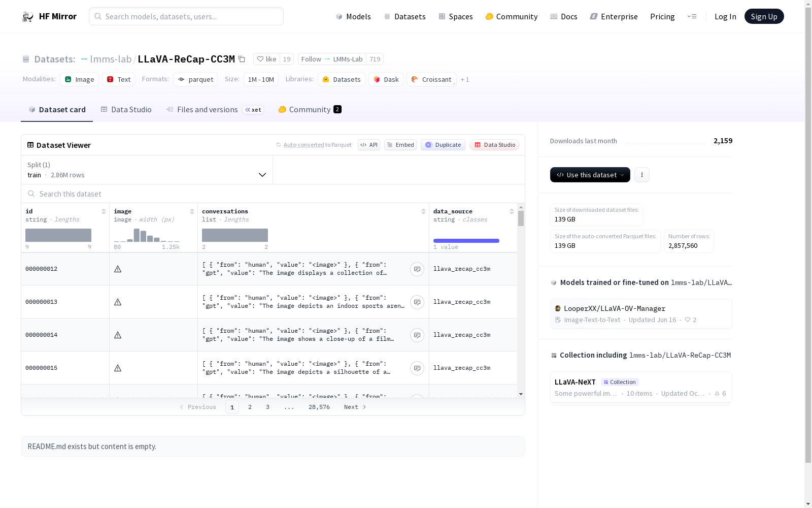Click the id lengths histogram bar
This screenshot has height=508, width=812.
(58, 235)
